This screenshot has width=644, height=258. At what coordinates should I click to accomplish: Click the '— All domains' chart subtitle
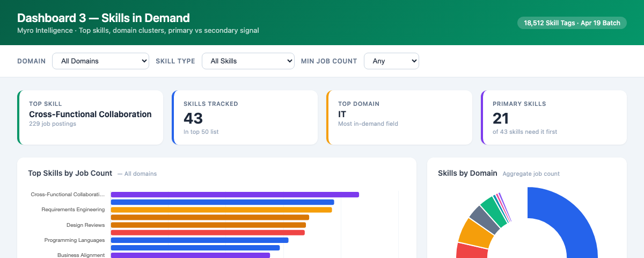(137, 174)
